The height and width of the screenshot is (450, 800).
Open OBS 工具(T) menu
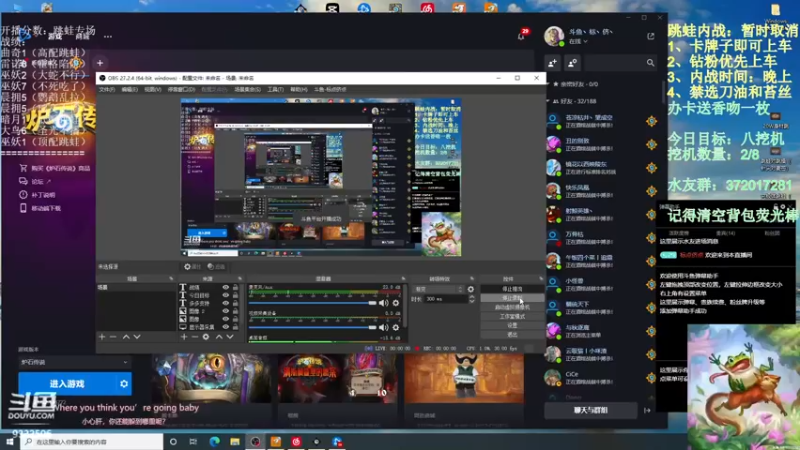pyautogui.click(x=276, y=89)
